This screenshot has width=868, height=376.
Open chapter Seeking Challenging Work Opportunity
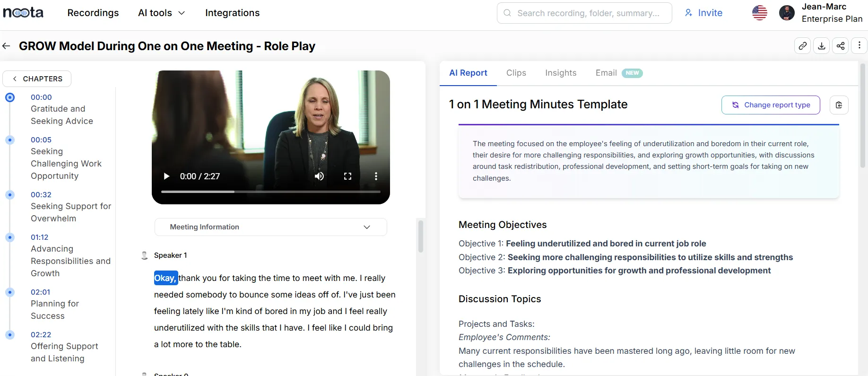tap(66, 164)
